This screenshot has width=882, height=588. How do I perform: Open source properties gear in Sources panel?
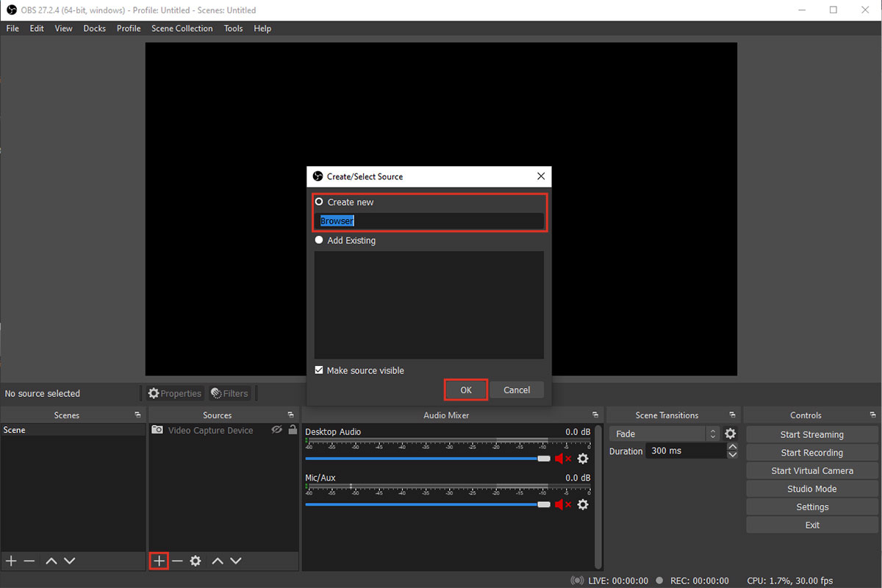click(x=196, y=561)
